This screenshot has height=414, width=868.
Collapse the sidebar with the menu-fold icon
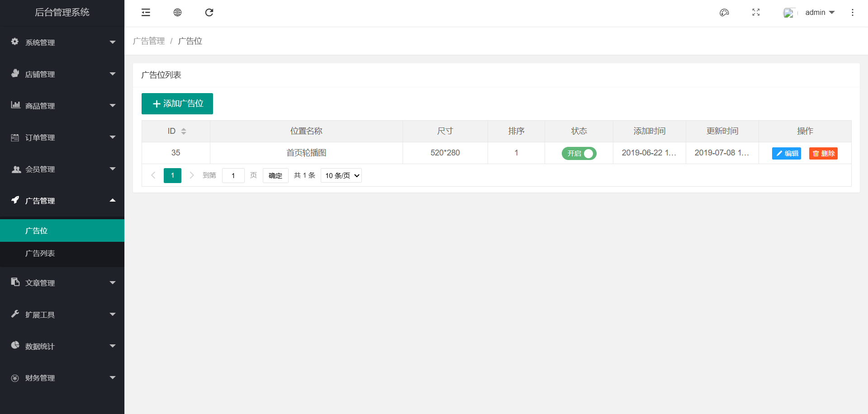[x=146, y=13]
